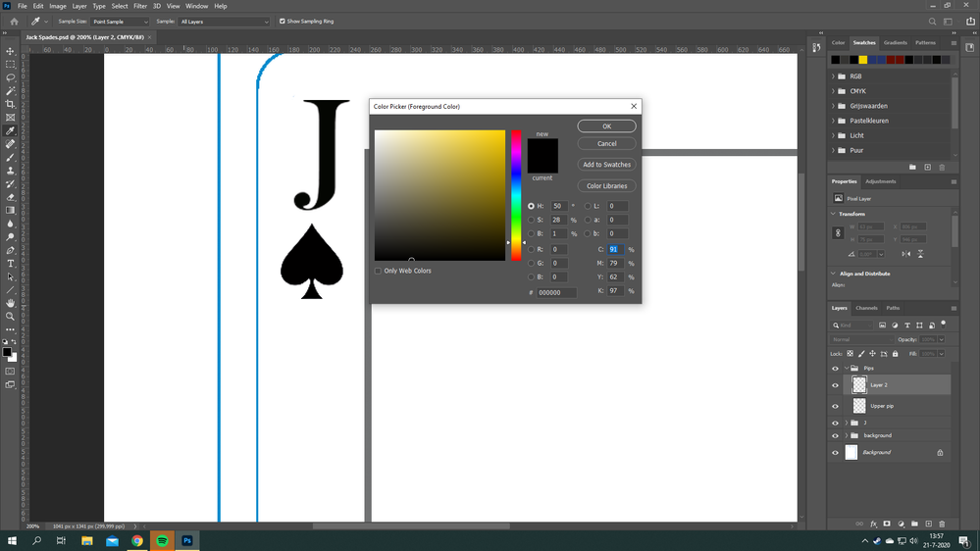Expand the Pastelkleuren swatch group
The height and width of the screenshot is (551, 980).
[833, 121]
